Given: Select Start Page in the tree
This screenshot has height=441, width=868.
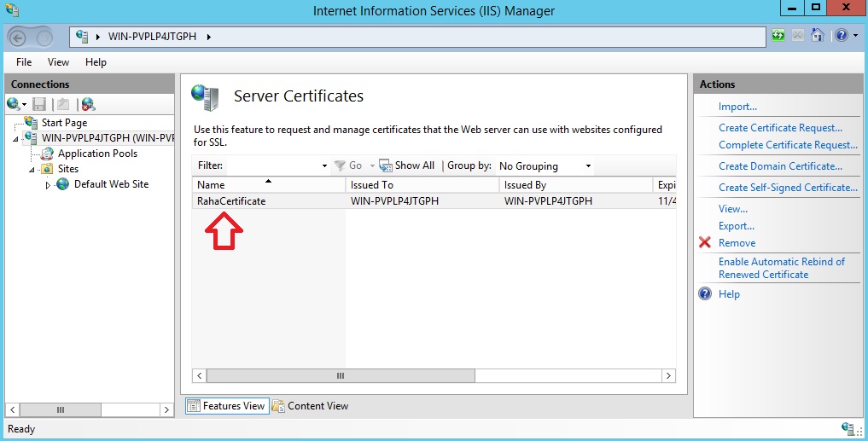Looking at the screenshot, I should pos(64,122).
